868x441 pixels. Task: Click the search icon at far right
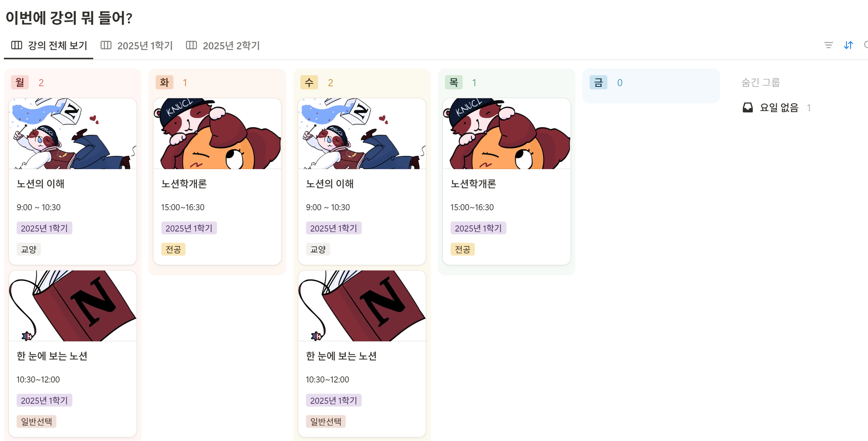coord(865,45)
